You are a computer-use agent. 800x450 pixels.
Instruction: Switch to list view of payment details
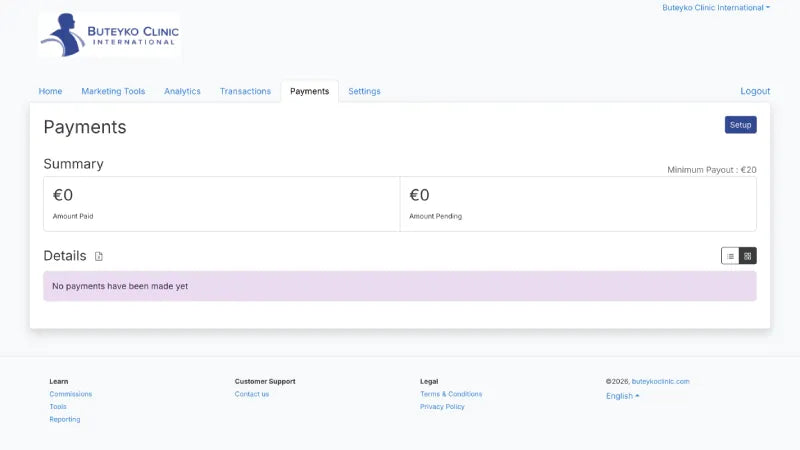pos(730,256)
